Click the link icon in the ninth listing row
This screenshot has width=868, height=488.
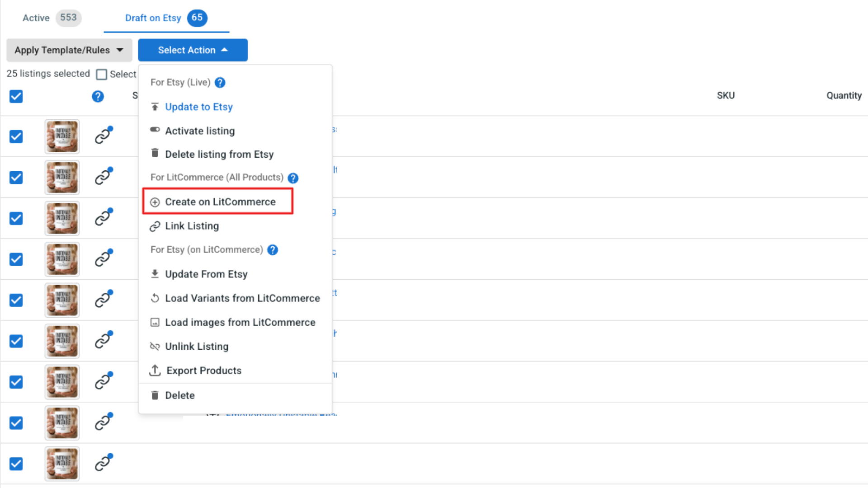pyautogui.click(x=104, y=463)
